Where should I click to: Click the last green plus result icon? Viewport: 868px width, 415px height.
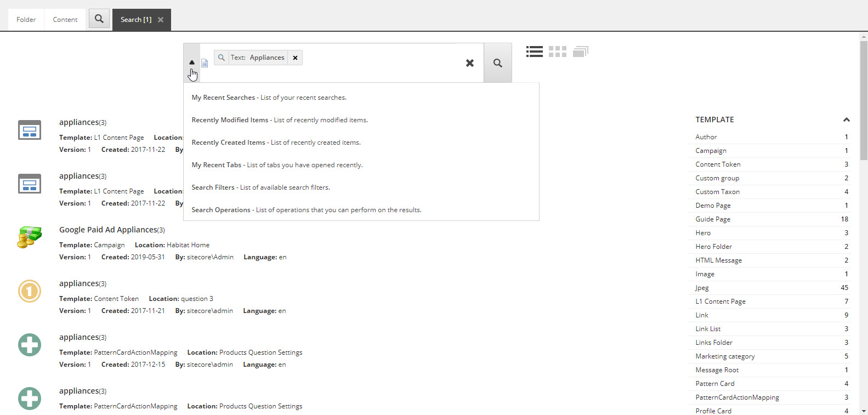click(30, 399)
